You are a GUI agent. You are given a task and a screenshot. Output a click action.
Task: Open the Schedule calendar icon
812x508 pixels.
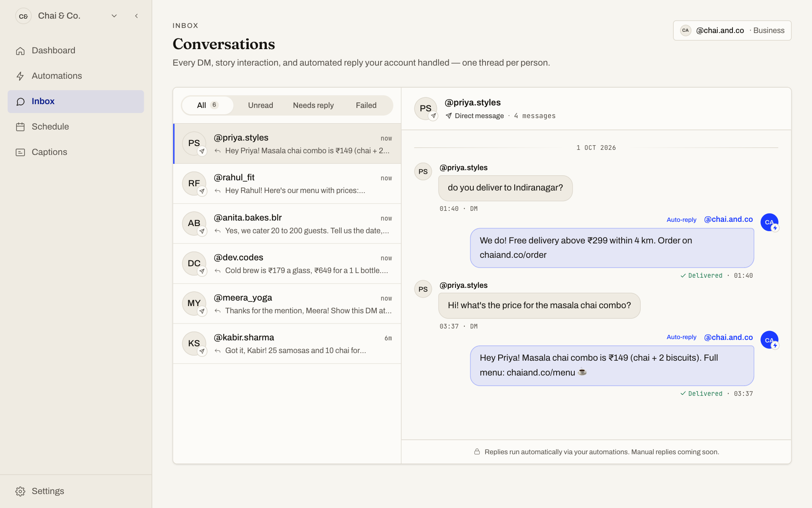(x=20, y=127)
